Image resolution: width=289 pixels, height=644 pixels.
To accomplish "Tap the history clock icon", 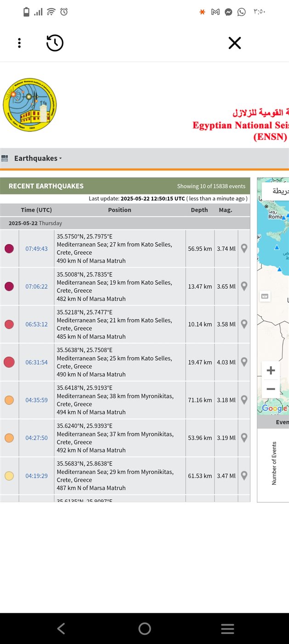I will coord(55,43).
